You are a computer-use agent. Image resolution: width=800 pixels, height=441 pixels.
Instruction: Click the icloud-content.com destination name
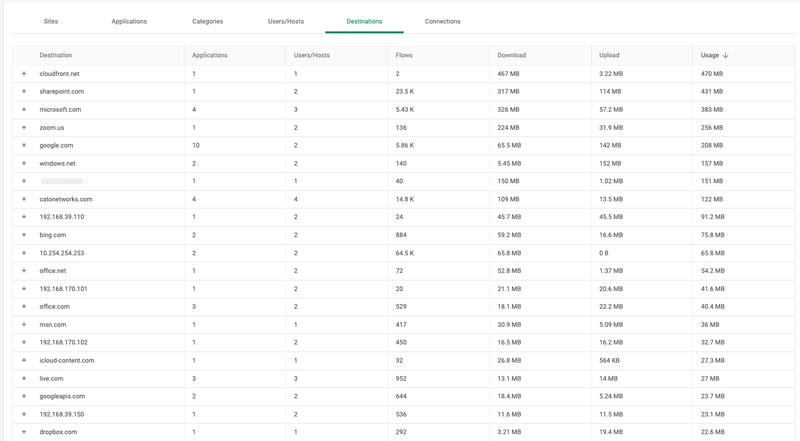(x=67, y=360)
